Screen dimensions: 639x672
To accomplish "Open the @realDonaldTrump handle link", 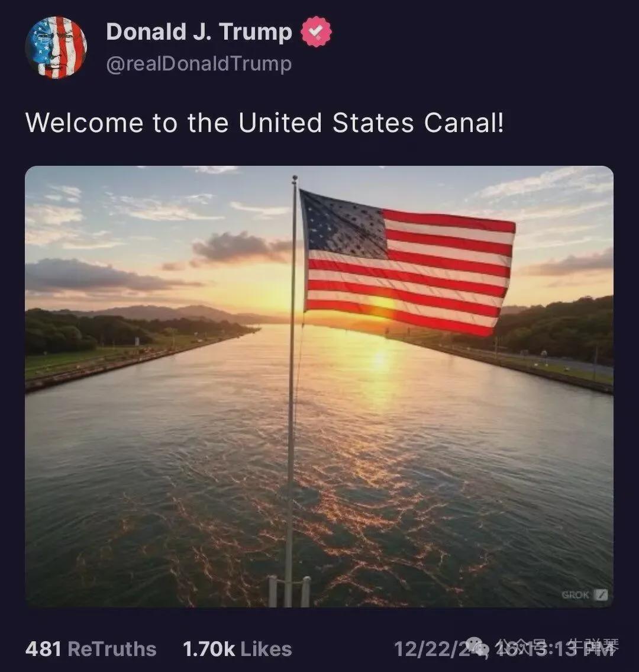I will [199, 64].
